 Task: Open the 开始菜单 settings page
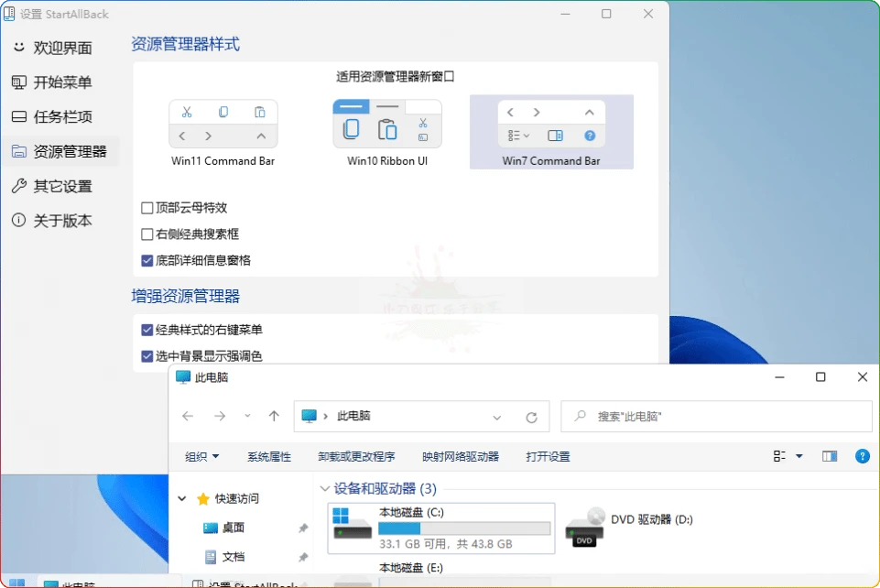pos(55,82)
